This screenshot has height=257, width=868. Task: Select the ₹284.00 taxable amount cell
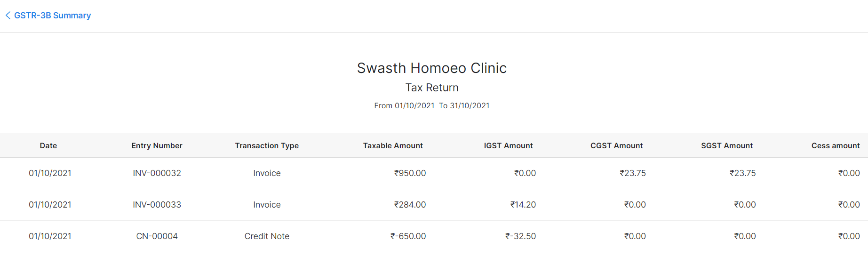pos(410,205)
